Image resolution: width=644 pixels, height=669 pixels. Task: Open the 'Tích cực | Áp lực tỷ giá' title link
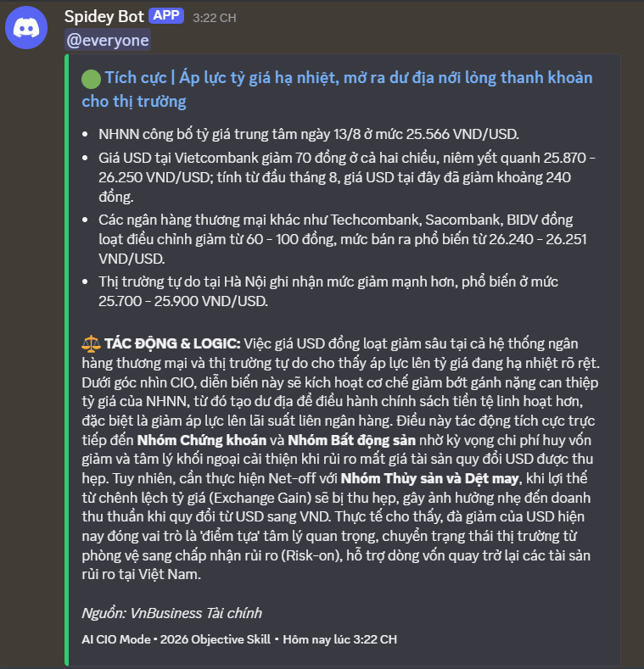[x=337, y=90]
